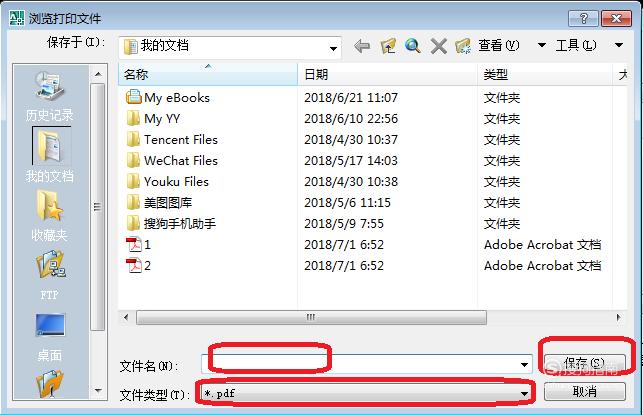Open the 文件类型 *.pdf dropdown
The width and height of the screenshot is (643, 415).
coord(365,394)
